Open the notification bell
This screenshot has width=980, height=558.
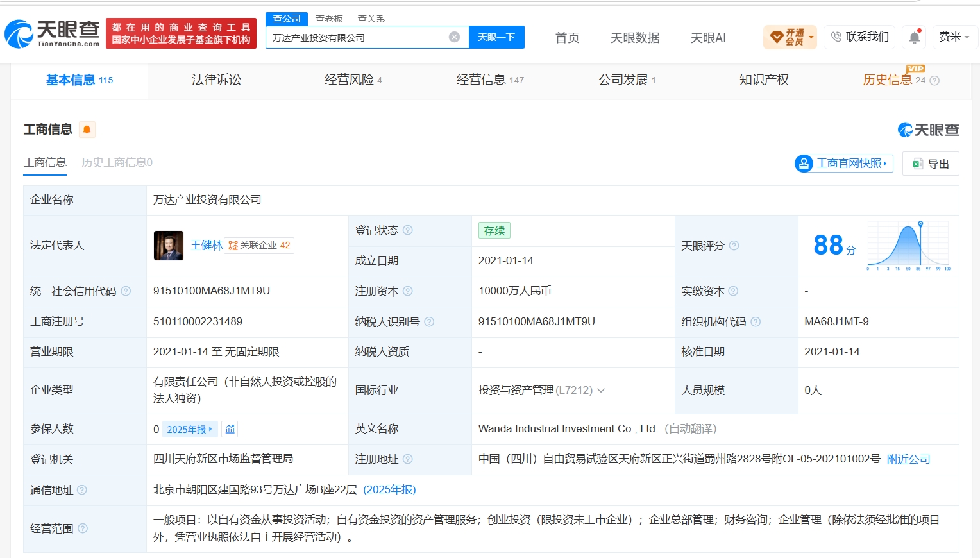pos(915,37)
